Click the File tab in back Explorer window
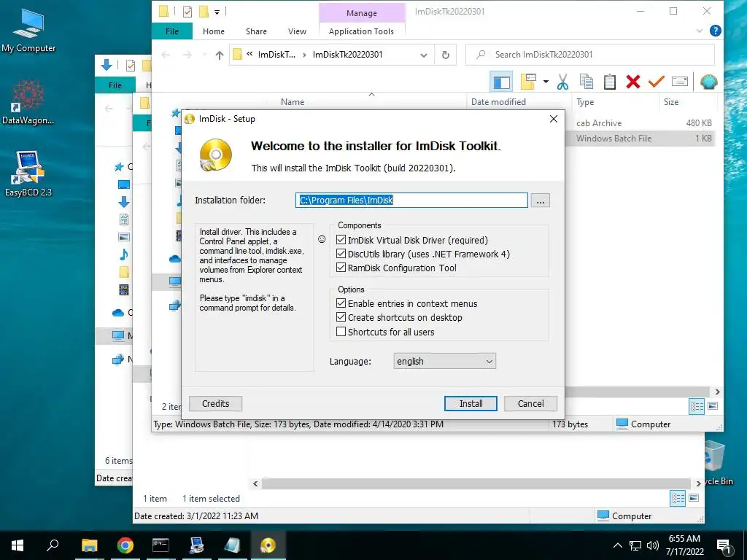747x560 pixels. (115, 85)
